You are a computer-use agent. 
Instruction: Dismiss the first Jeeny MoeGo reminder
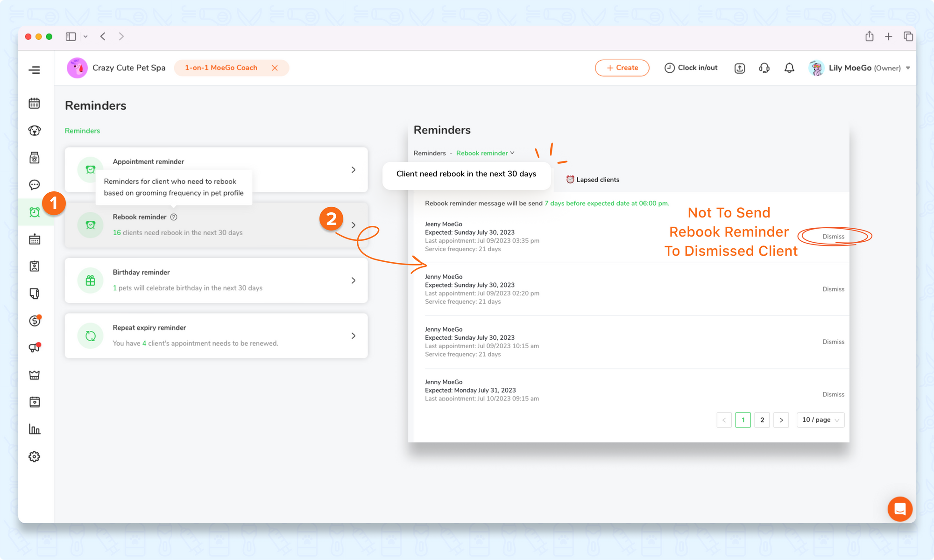(x=833, y=237)
